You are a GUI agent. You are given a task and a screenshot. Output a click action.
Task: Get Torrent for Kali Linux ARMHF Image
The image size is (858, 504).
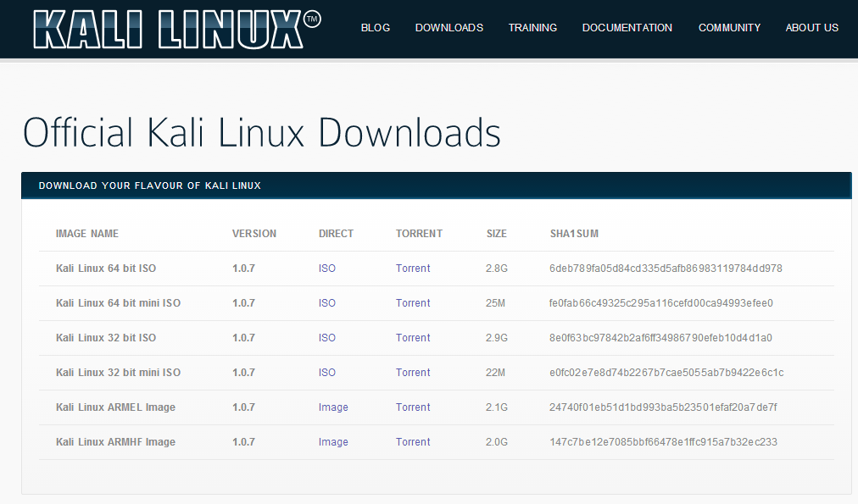pyautogui.click(x=413, y=441)
